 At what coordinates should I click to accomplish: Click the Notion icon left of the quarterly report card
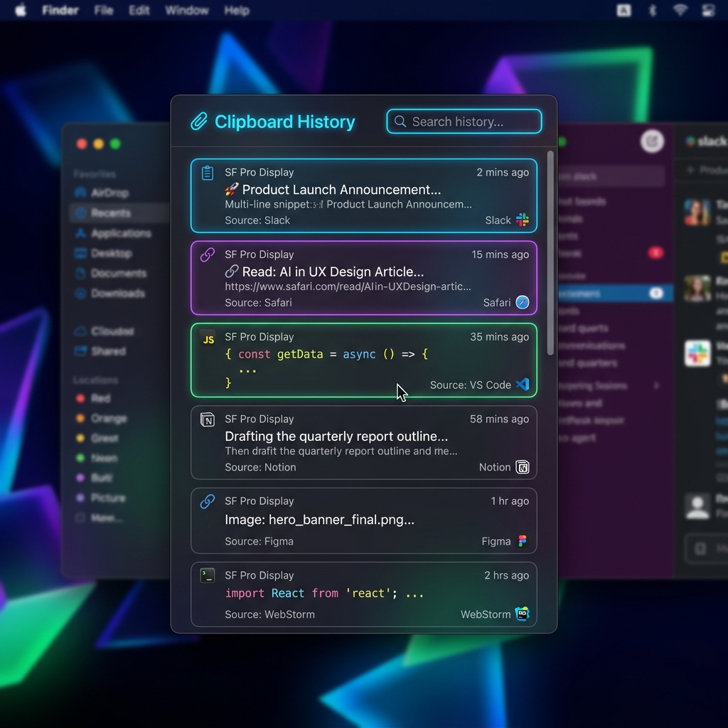[x=208, y=419]
